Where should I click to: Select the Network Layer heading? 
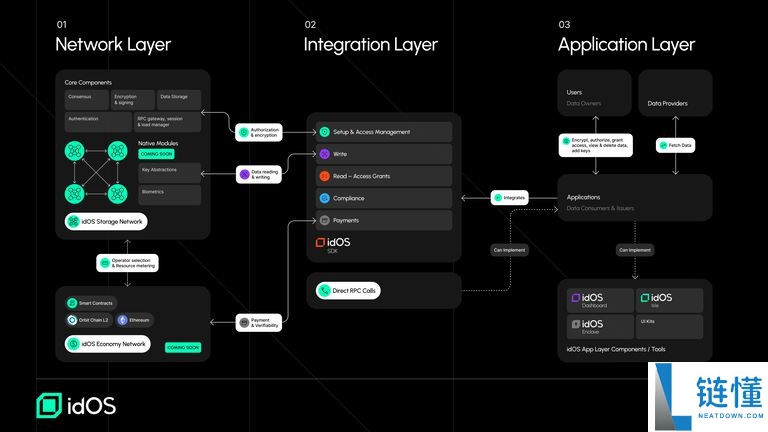pos(112,44)
